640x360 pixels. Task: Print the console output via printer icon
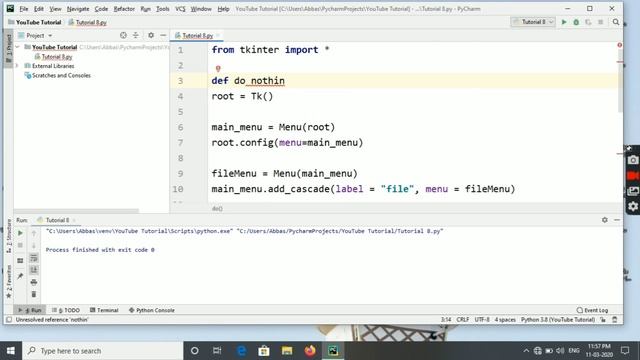pos(34,282)
